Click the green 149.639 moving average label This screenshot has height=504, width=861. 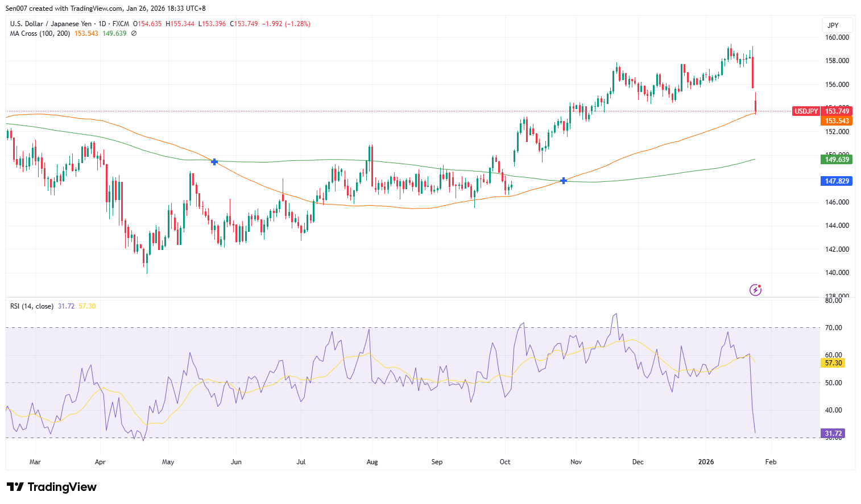(x=837, y=159)
